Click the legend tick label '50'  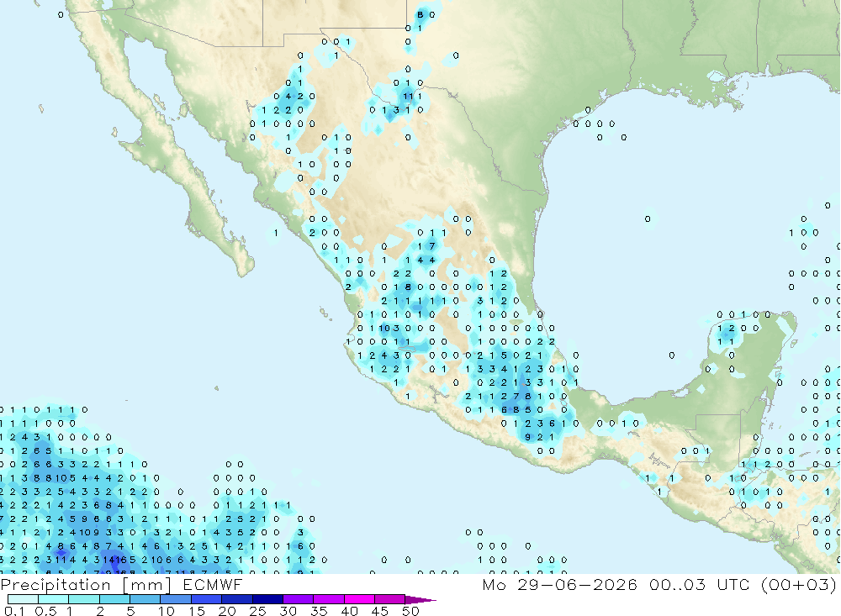click(410, 611)
